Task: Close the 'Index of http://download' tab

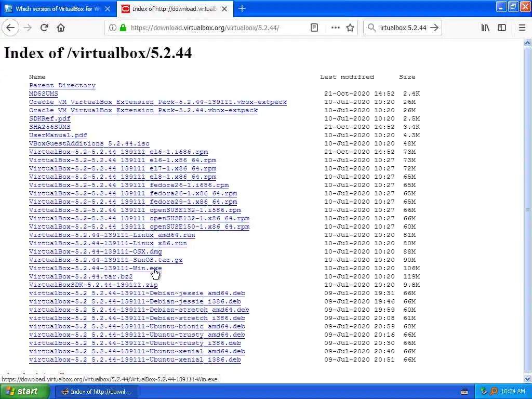Action: tap(224, 9)
